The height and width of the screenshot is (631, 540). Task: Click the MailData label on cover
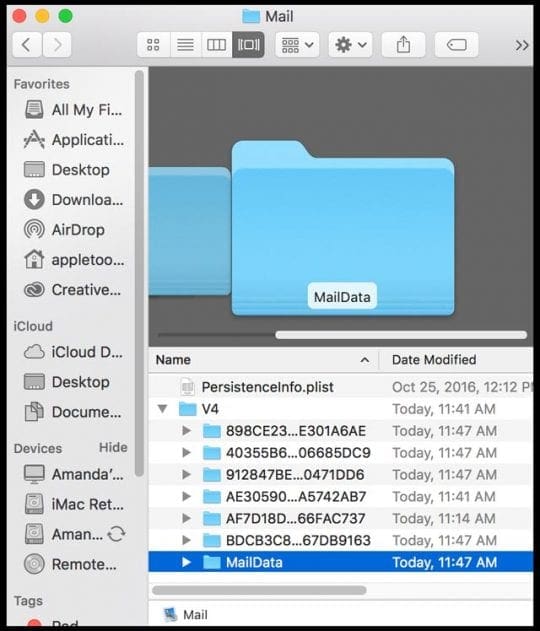pos(342,297)
